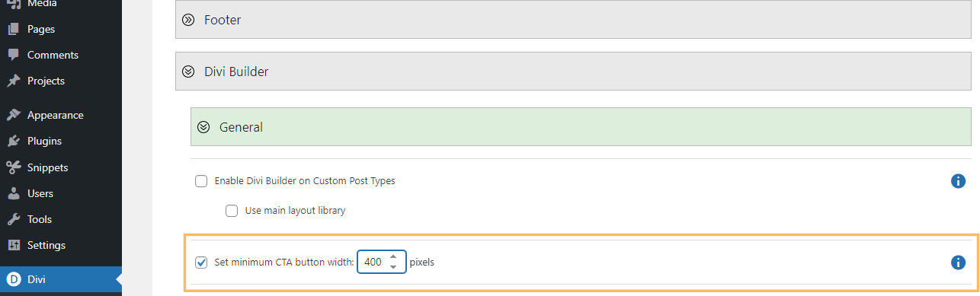This screenshot has width=980, height=296.
Task: Click the Appearance paintbrush icon
Action: [13, 116]
